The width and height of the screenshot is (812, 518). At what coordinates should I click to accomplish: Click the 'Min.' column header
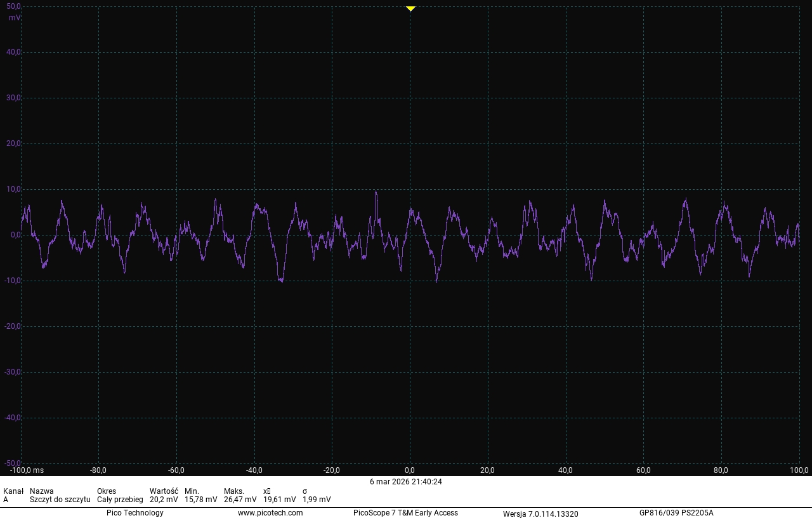(192, 491)
